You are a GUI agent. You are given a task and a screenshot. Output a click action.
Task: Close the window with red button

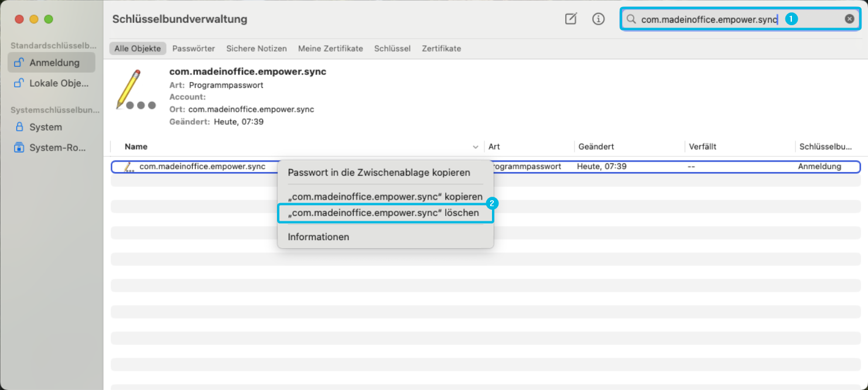tap(19, 19)
